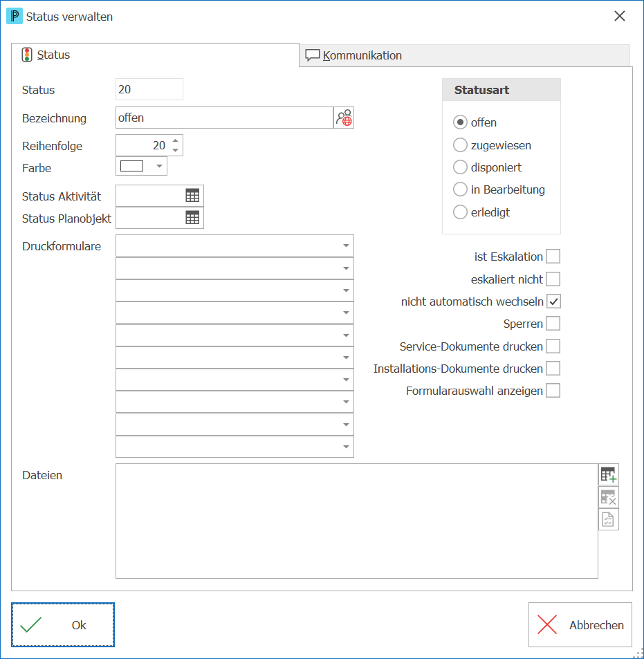Toggle the 'Sperren' checkbox
The image size is (644, 659).
point(553,324)
